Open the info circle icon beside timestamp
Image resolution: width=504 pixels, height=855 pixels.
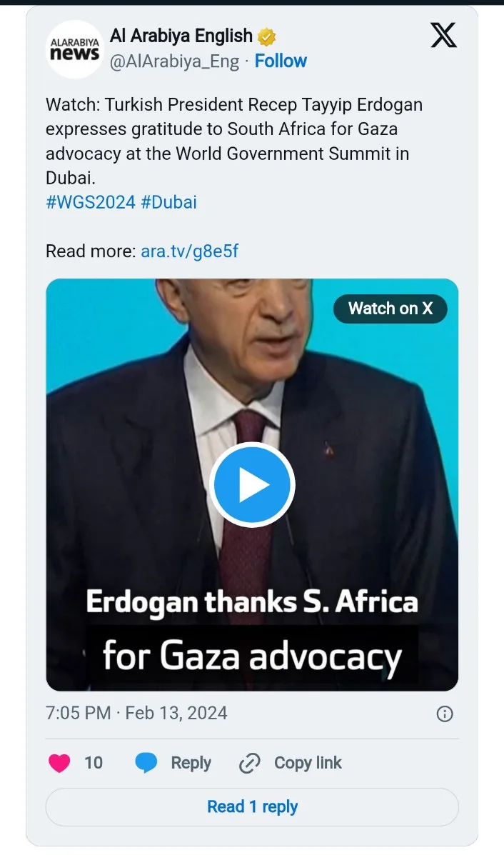coord(444,714)
